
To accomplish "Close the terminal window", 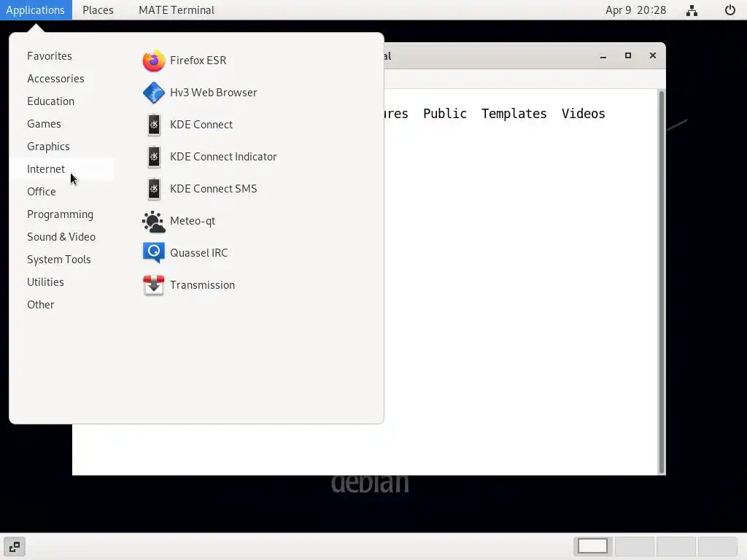I will click(x=653, y=55).
